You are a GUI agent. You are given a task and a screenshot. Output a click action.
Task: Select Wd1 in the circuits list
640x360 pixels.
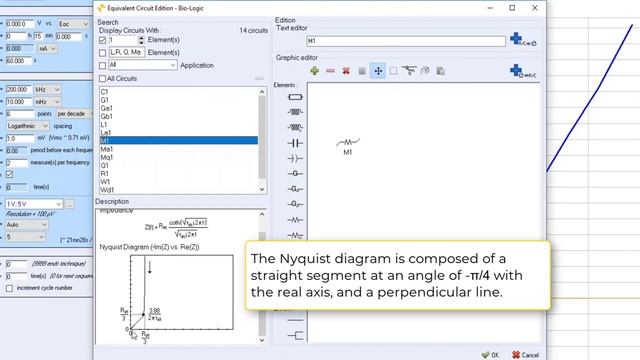click(x=179, y=190)
